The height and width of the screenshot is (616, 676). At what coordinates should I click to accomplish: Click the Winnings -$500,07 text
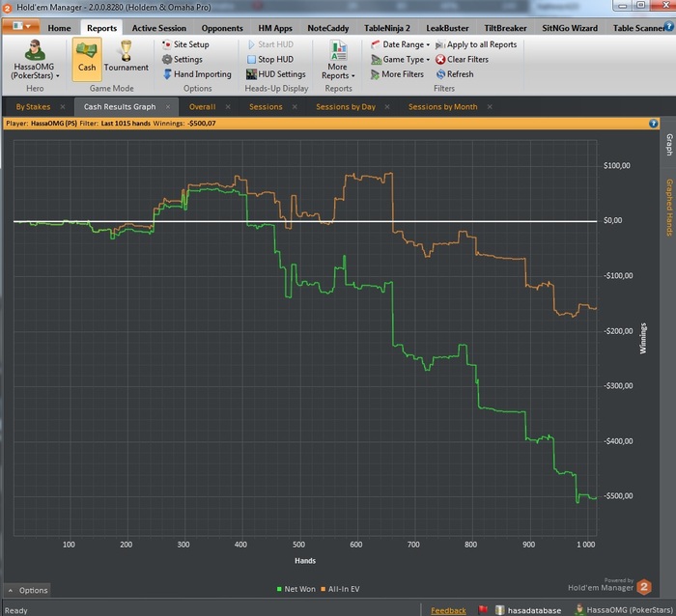click(184, 124)
